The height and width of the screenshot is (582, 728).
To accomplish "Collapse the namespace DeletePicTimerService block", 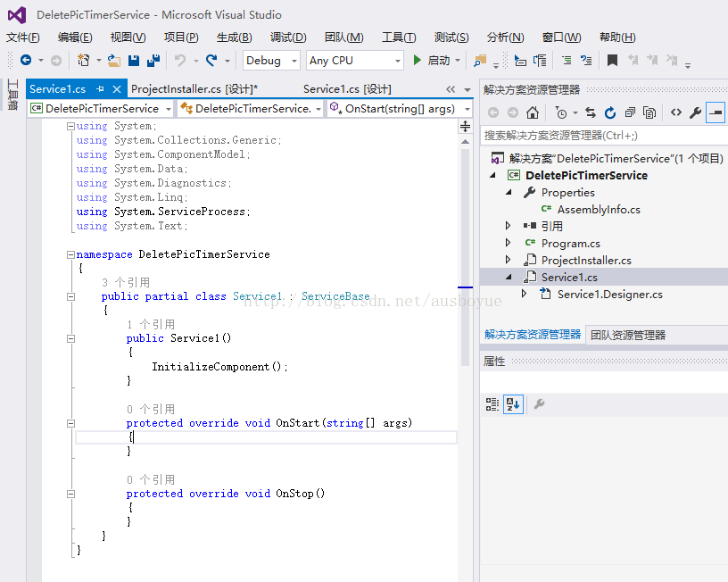I will coord(70,254).
